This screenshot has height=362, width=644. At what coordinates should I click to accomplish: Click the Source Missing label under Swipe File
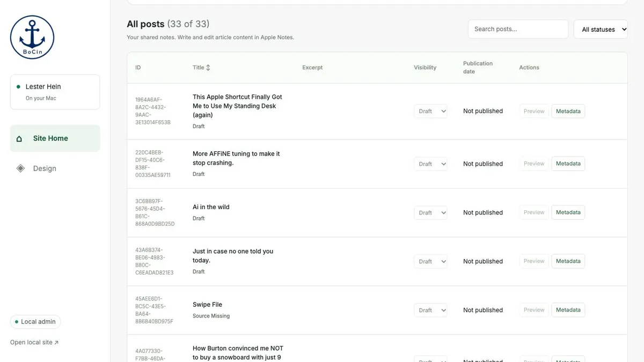211,316
